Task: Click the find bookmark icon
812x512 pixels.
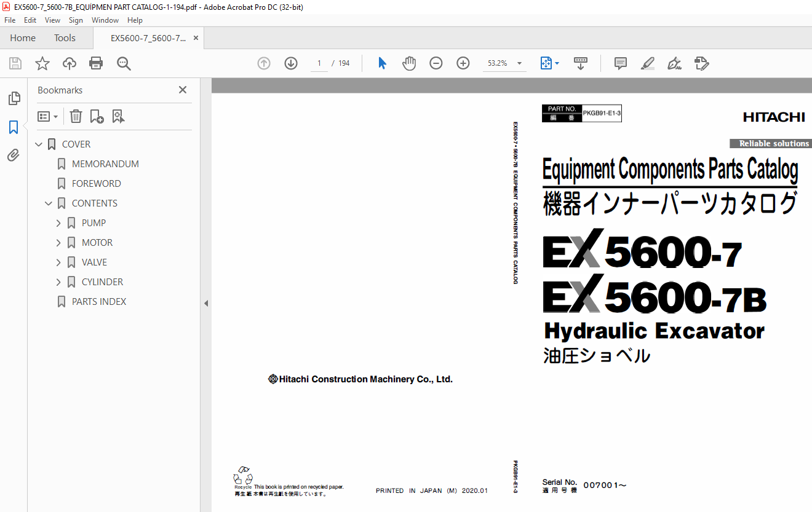Action: (119, 116)
